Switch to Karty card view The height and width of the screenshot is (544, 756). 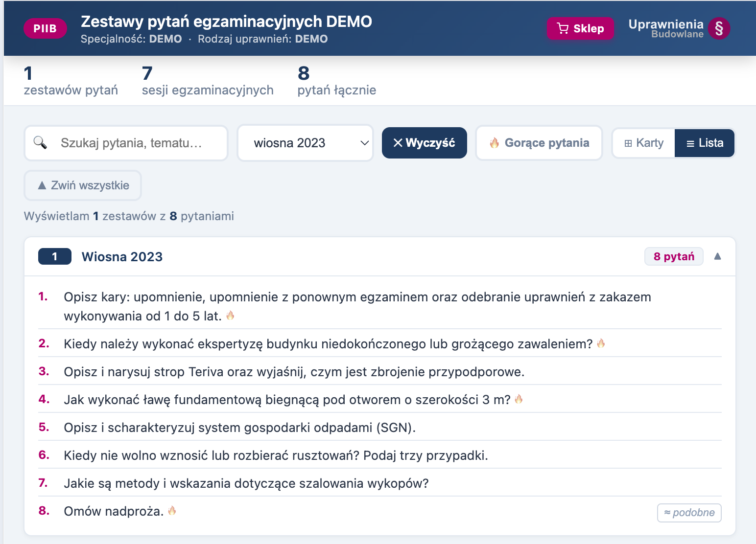644,143
